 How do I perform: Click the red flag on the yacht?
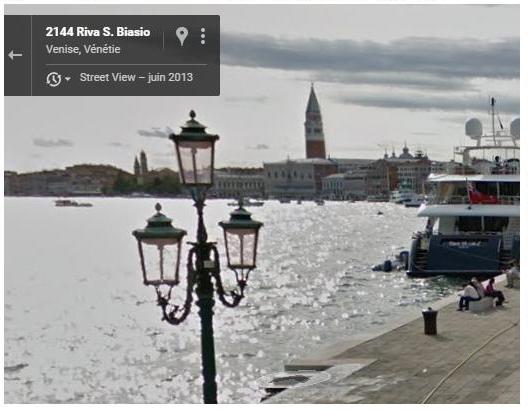[x=482, y=194]
